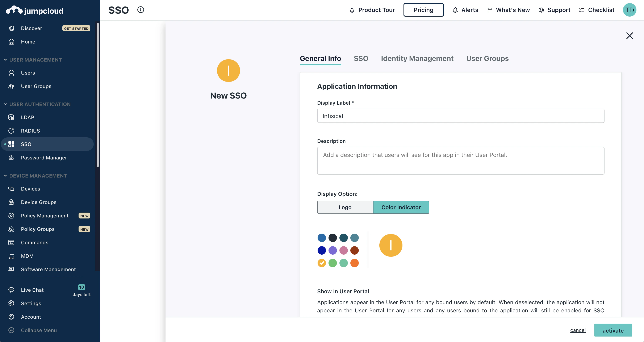Click the cancel link
Image resolution: width=644 pixels, height=342 pixels.
tap(578, 330)
